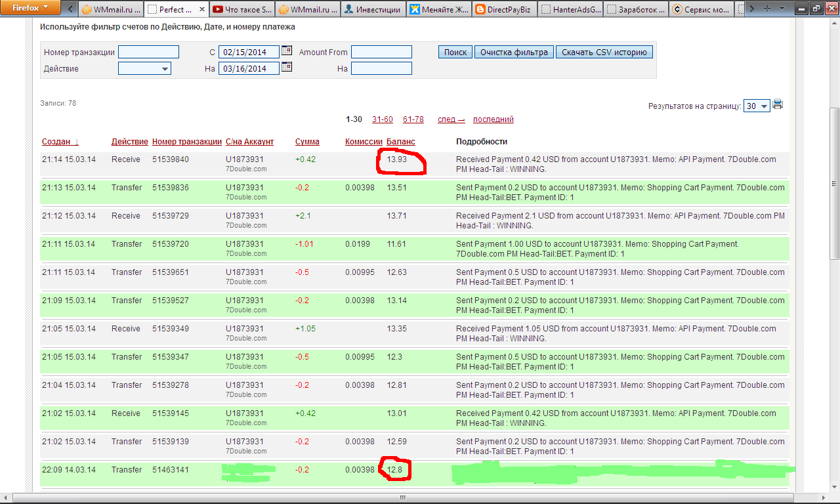
Task: Focus the Amount From input field
Action: [381, 52]
